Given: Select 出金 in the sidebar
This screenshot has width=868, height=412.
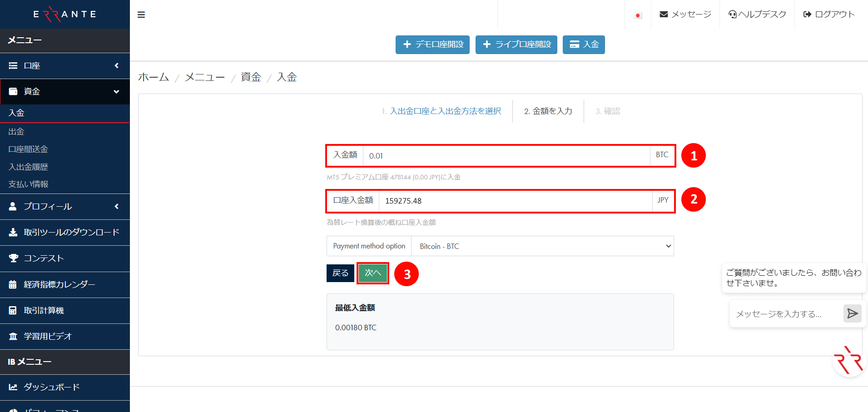Looking at the screenshot, I should tap(16, 132).
